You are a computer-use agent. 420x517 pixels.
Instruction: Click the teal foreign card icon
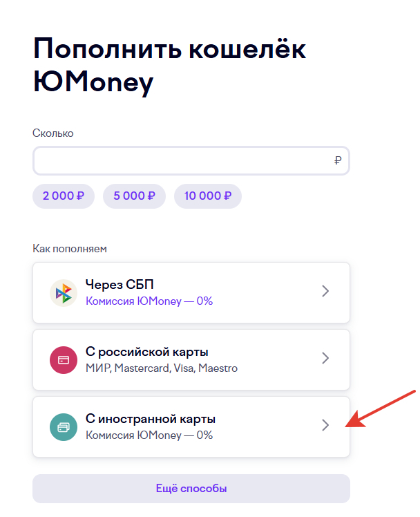click(x=64, y=427)
